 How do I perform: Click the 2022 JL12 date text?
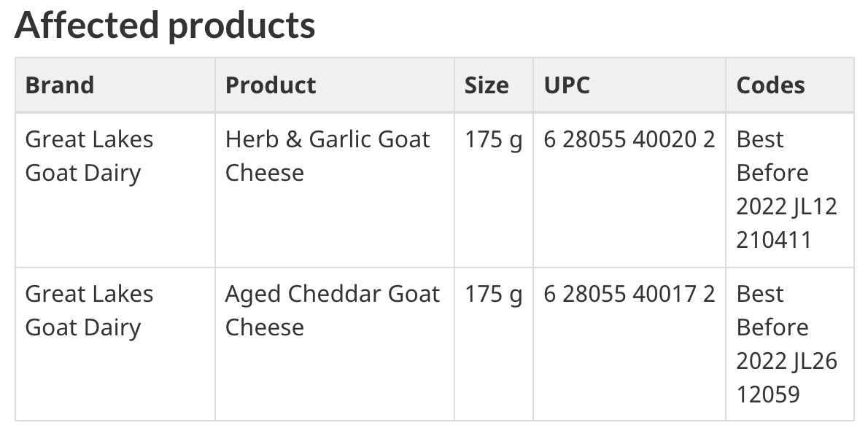(786, 207)
